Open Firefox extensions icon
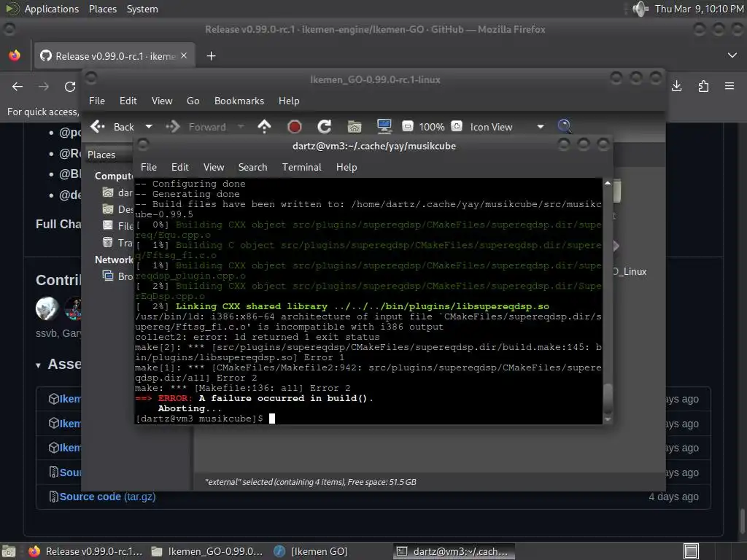This screenshot has width=747, height=560. click(x=703, y=86)
